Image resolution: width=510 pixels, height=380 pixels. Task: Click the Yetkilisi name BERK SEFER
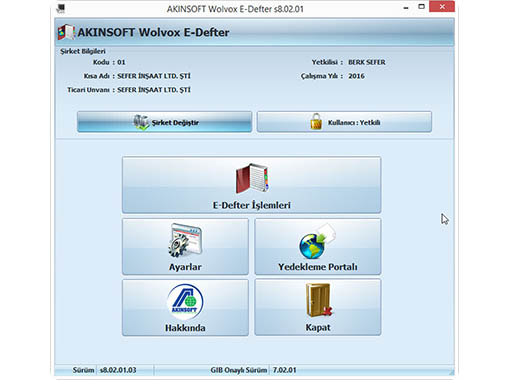point(367,62)
